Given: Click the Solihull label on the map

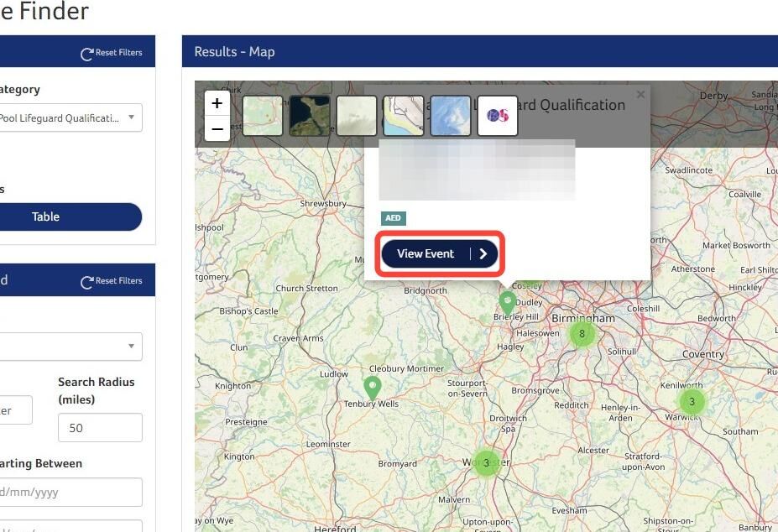Looking at the screenshot, I should [622, 352].
